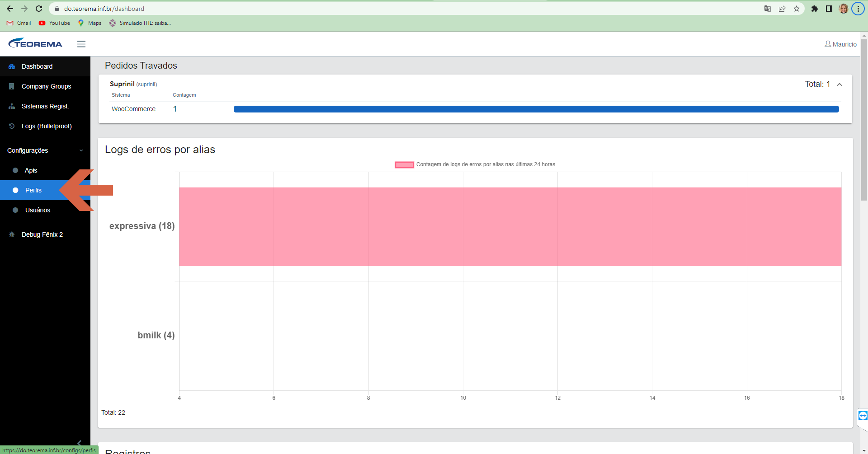Click bmilk (4) axis label
Viewport: 868px width, 454px height.
coord(156,335)
